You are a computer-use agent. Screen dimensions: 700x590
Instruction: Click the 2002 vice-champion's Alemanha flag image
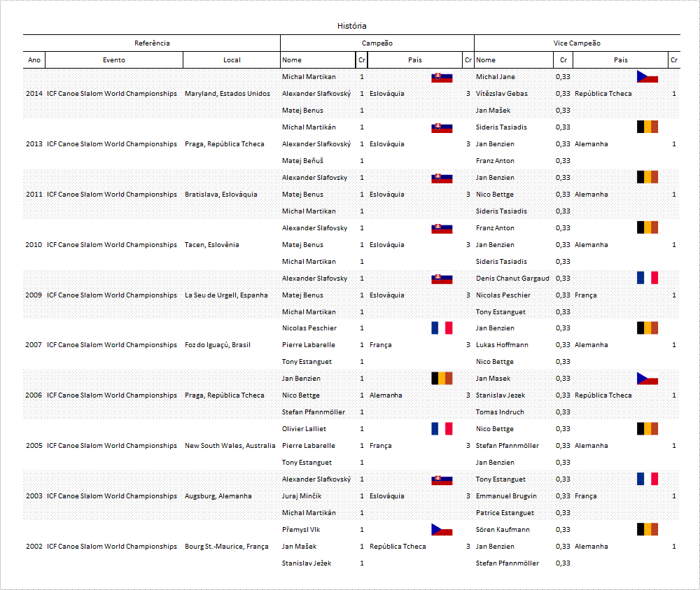tap(647, 529)
